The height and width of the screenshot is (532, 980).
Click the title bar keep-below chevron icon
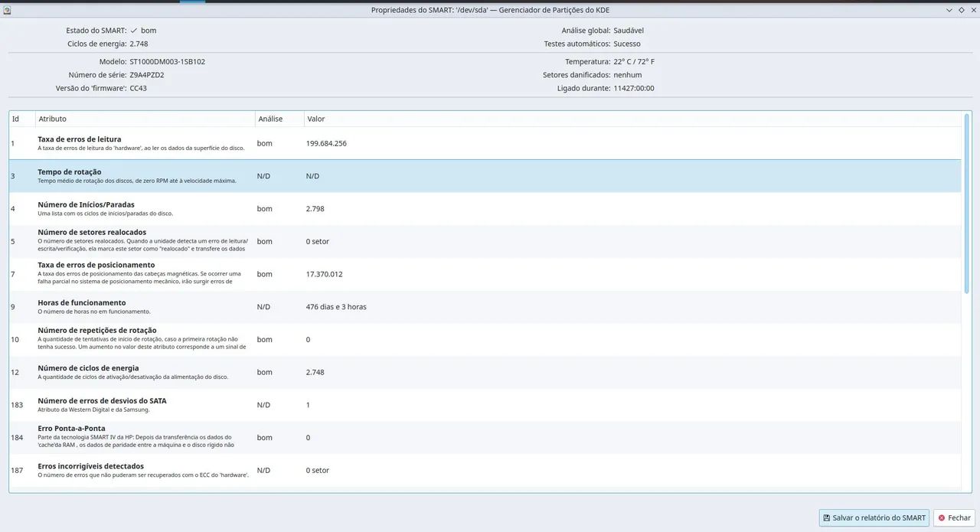tap(949, 10)
